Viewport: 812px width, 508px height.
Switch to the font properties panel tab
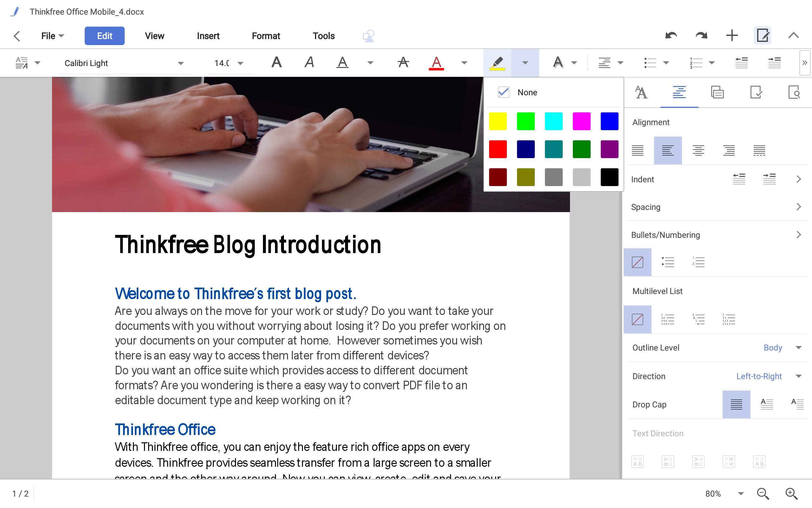point(641,92)
